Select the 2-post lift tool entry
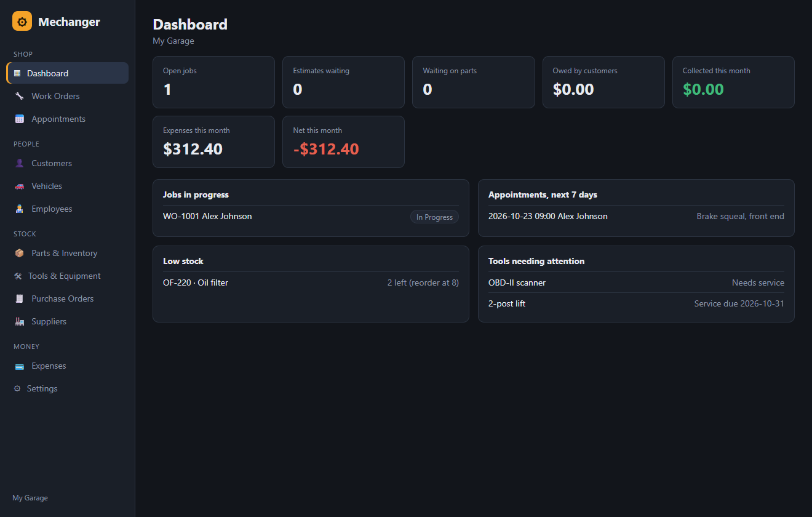The width and height of the screenshot is (812, 517). click(x=636, y=303)
